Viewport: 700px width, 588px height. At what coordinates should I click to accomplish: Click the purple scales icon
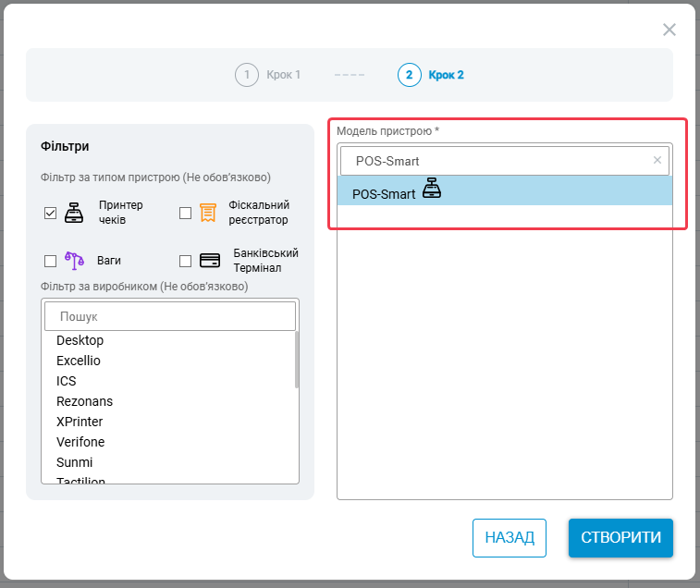(x=74, y=261)
